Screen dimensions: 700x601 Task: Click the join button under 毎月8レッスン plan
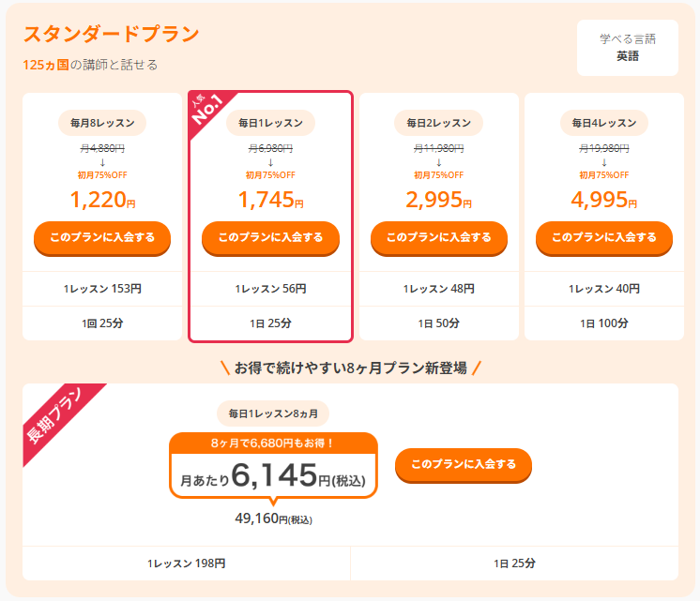pos(101,237)
